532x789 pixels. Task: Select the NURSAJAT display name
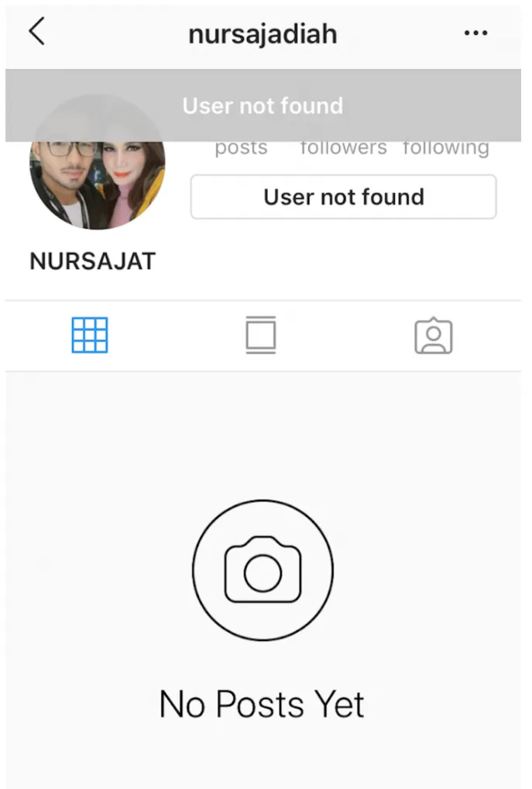click(92, 261)
